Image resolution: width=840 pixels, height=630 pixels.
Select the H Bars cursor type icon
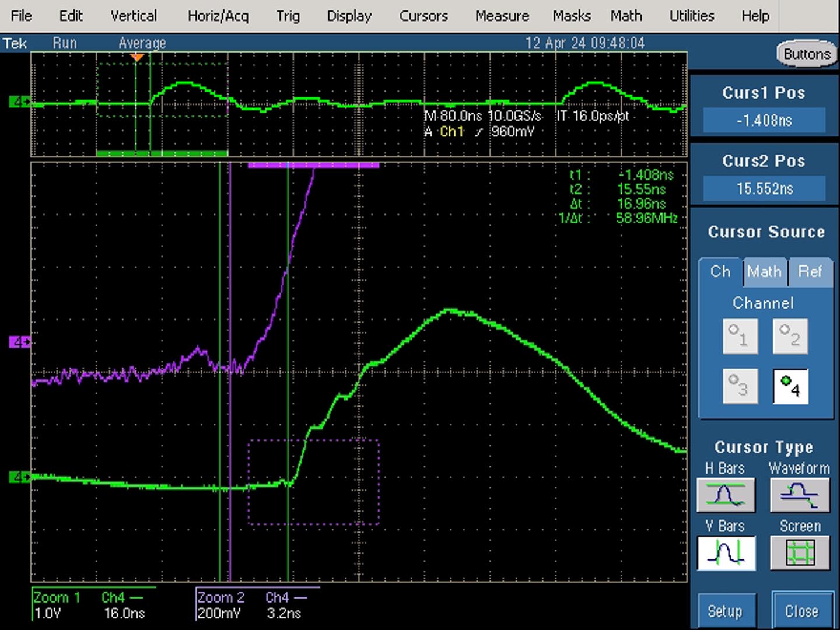(x=725, y=495)
